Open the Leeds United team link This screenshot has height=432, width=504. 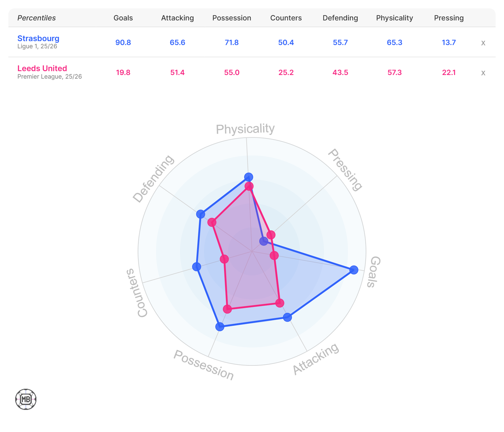tap(42, 68)
